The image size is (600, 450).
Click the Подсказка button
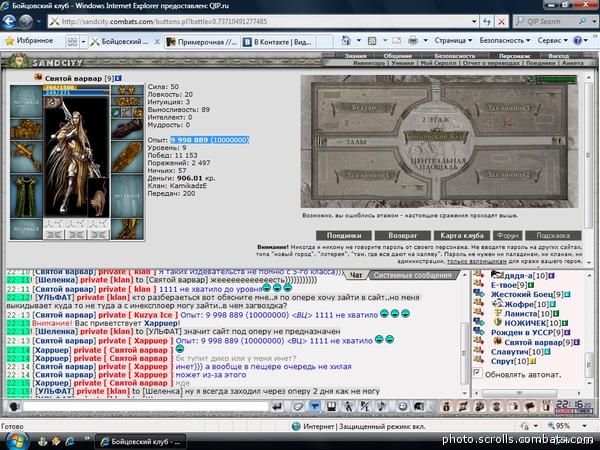[x=553, y=235]
